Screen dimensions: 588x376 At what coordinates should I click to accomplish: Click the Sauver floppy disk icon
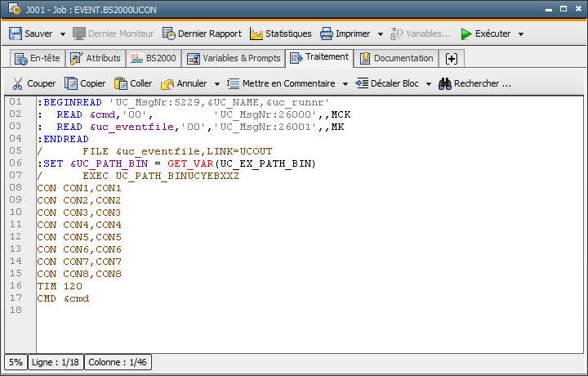pyautogui.click(x=16, y=34)
